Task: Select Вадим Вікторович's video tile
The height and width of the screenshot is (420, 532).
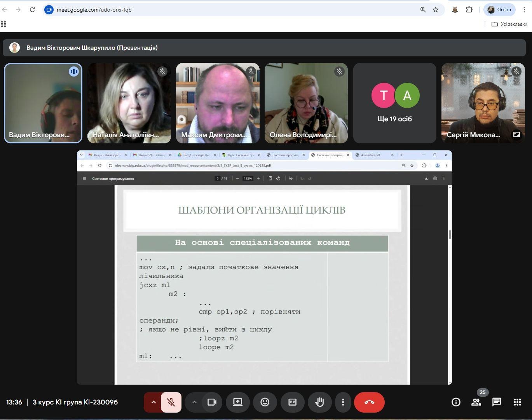Action: [43, 103]
